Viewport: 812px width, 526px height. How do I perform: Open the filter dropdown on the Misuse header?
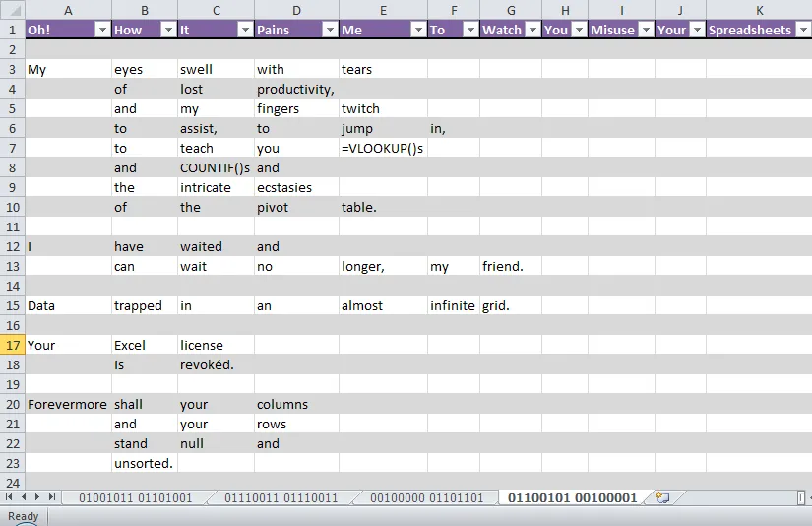(647, 30)
